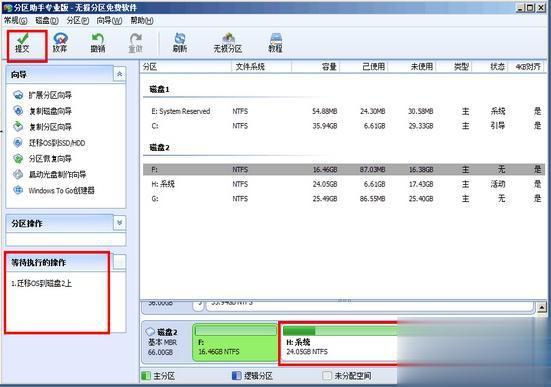Open the 分区(P) menu
The height and width of the screenshot is (387, 551).
(78, 21)
